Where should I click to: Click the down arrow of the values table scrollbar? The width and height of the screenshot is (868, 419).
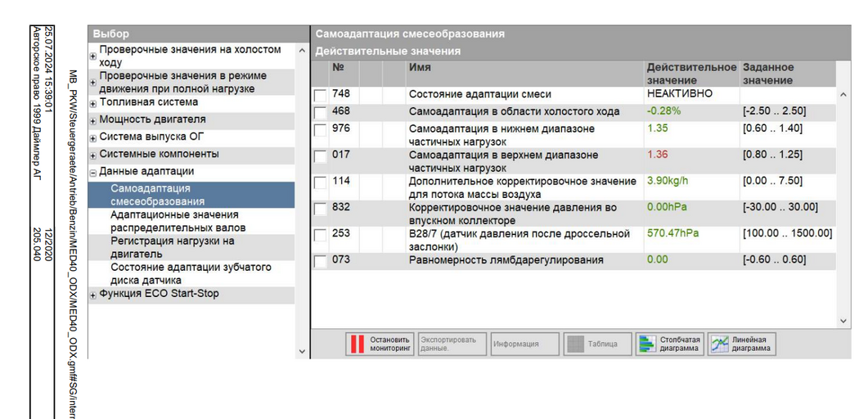coord(843,321)
